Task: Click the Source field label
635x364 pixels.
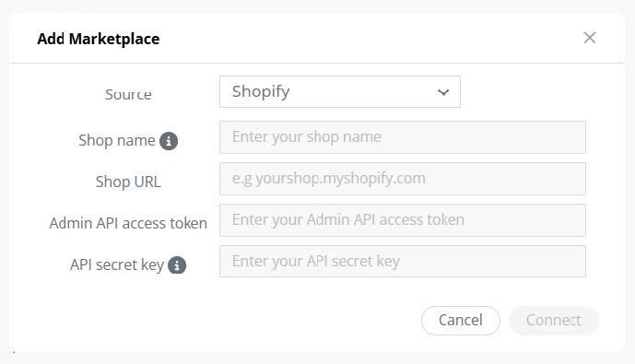Action: [128, 94]
